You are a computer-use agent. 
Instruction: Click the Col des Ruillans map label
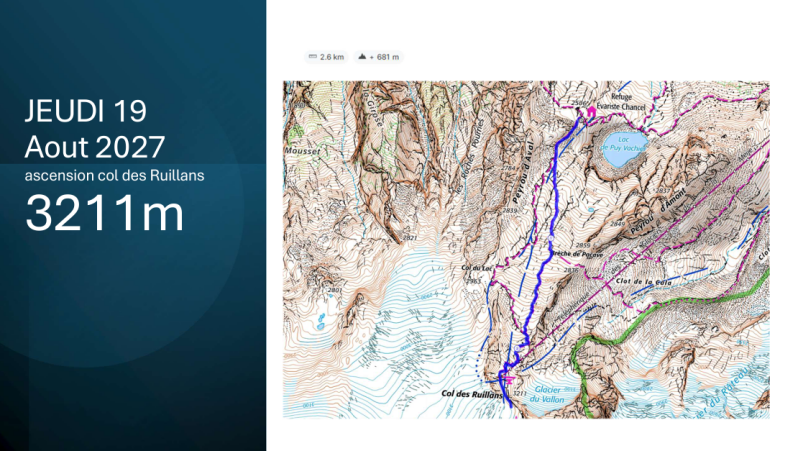[471, 394]
